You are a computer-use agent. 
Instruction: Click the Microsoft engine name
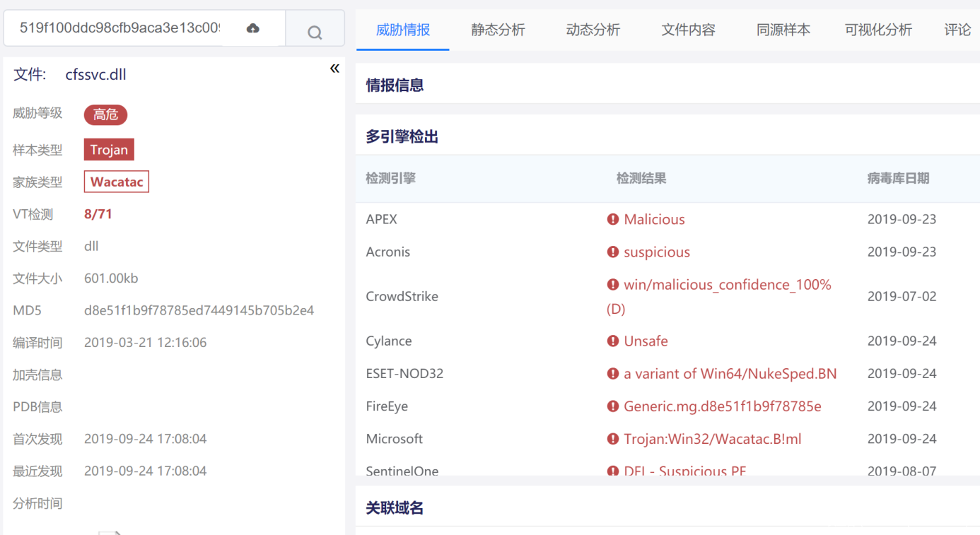click(x=395, y=439)
